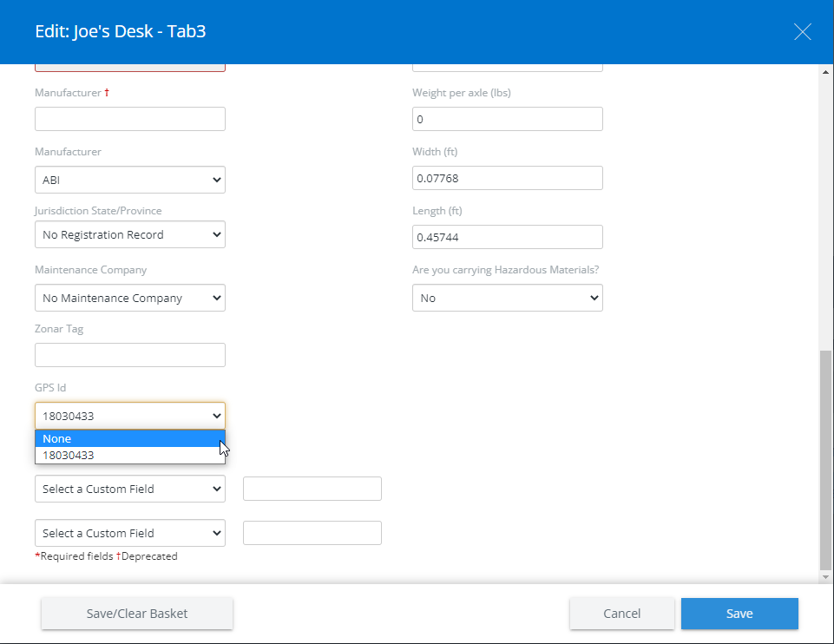
Task: Open the Hazardous Materials dropdown
Action: coord(508,298)
